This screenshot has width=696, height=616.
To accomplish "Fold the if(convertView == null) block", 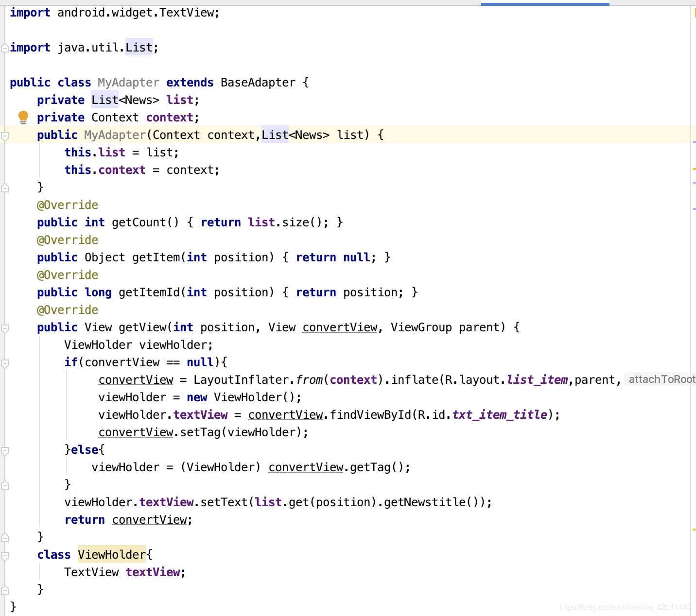I will tap(5, 364).
